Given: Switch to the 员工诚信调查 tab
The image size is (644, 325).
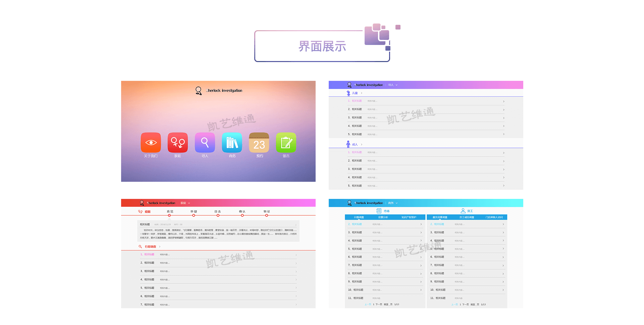Looking at the screenshot, I should click(467, 217).
